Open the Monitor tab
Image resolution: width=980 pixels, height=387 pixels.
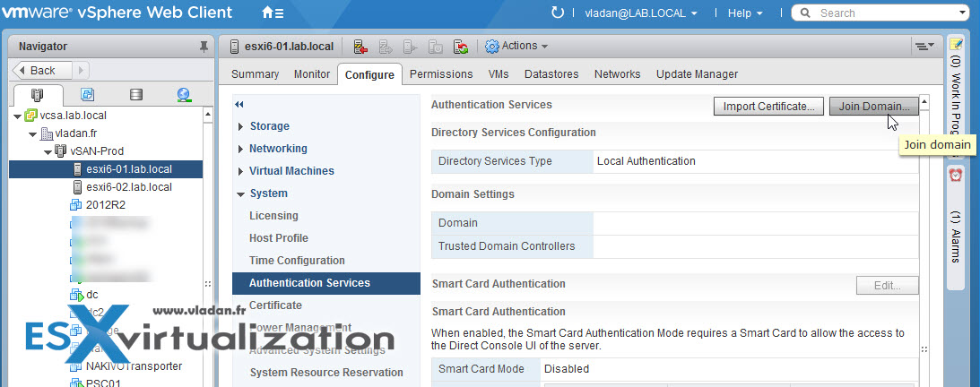pos(312,74)
